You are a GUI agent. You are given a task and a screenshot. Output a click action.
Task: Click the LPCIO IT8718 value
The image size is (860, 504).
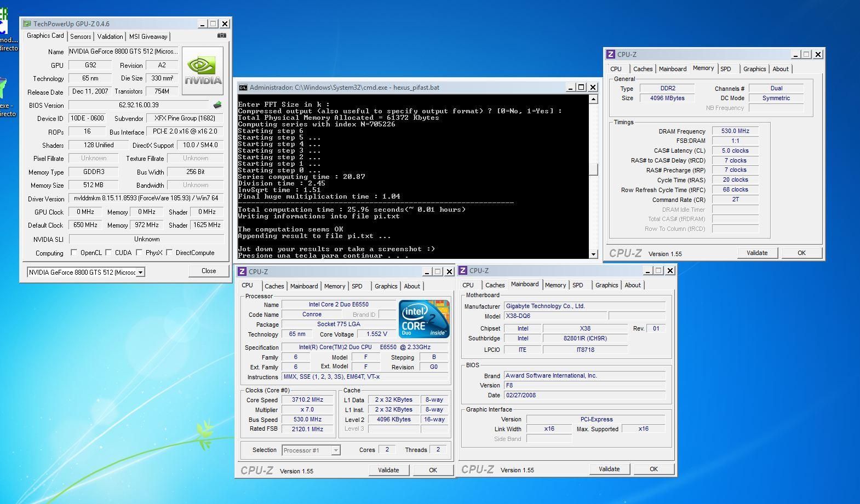(x=585, y=350)
